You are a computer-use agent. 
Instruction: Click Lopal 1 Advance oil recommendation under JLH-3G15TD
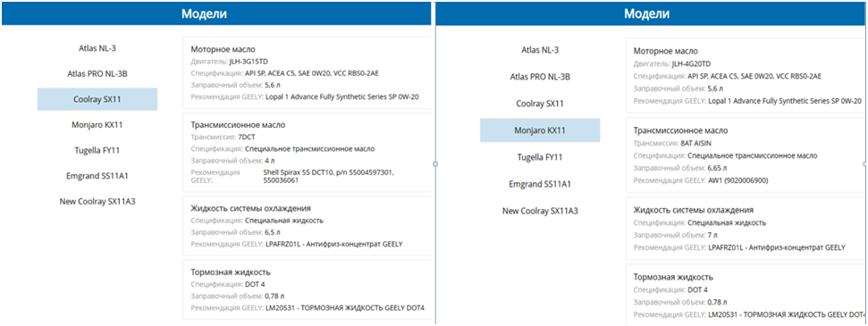(x=341, y=96)
